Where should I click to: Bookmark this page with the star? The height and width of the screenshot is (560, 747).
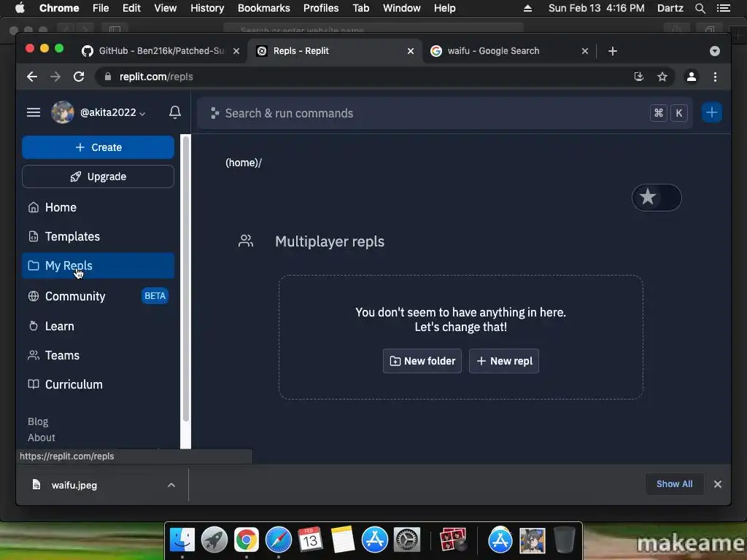point(662,77)
